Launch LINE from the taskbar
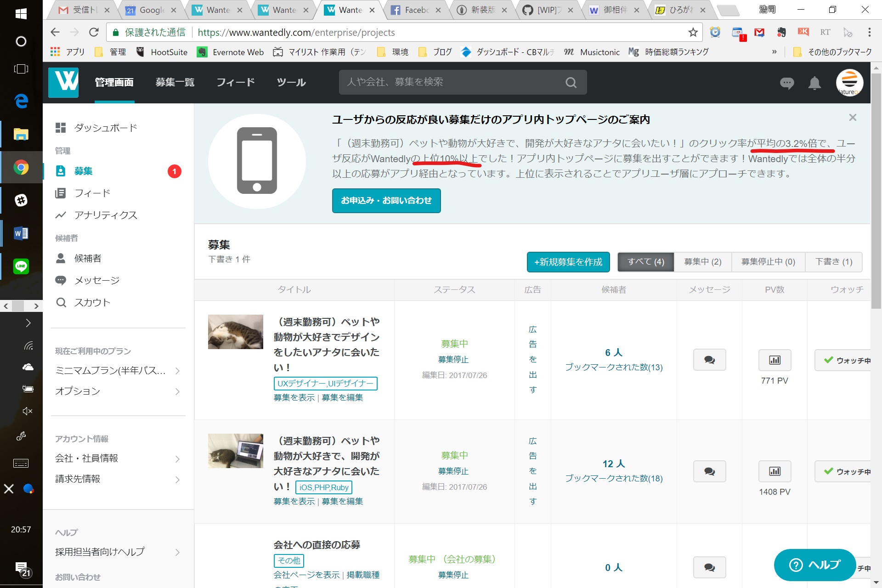Screen dimensions: 882x588 point(21,266)
